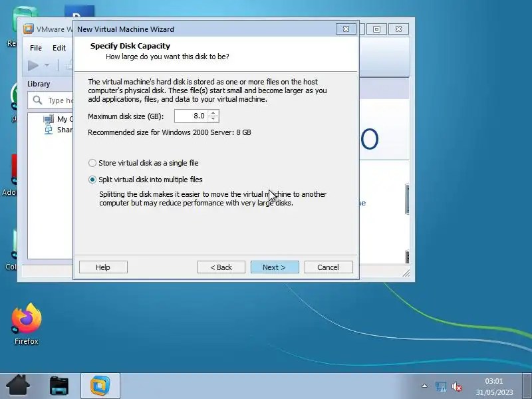Click the Specify Disk Capacity heading
The height and width of the screenshot is (399, 532).
[130, 46]
